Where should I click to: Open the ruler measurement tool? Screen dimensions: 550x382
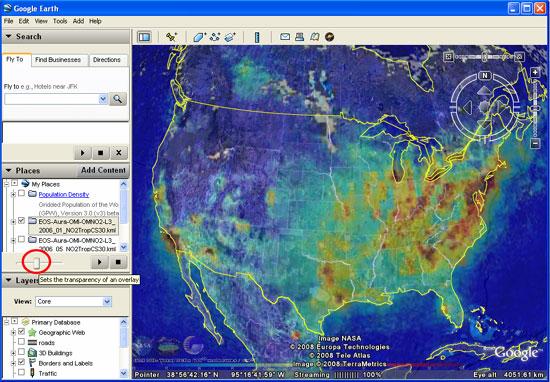(257, 37)
